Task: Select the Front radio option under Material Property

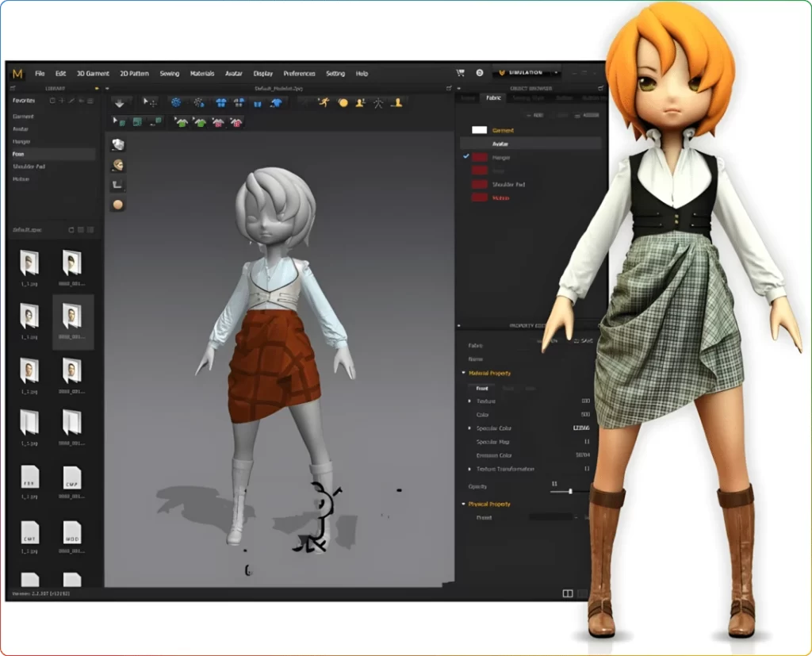Action: coord(482,389)
